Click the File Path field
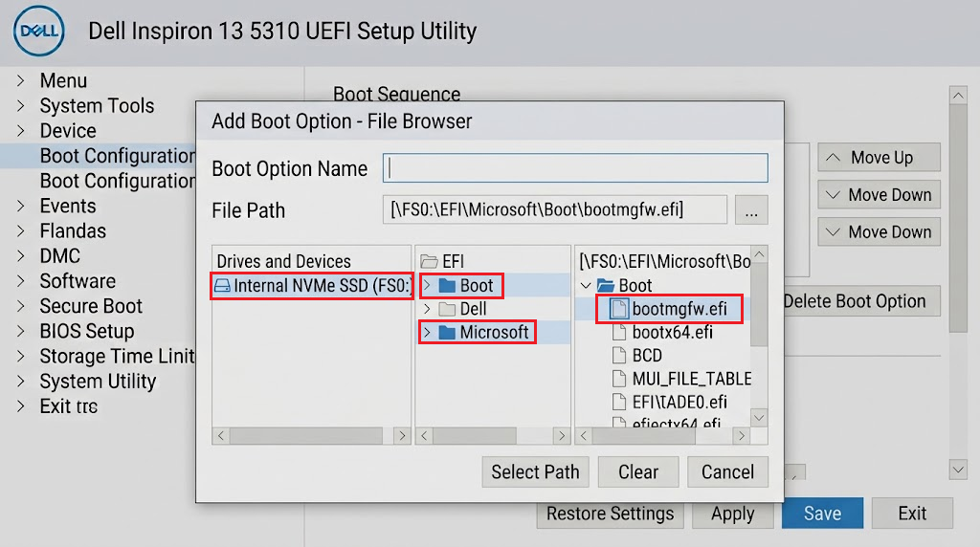980x547 pixels. [555, 209]
